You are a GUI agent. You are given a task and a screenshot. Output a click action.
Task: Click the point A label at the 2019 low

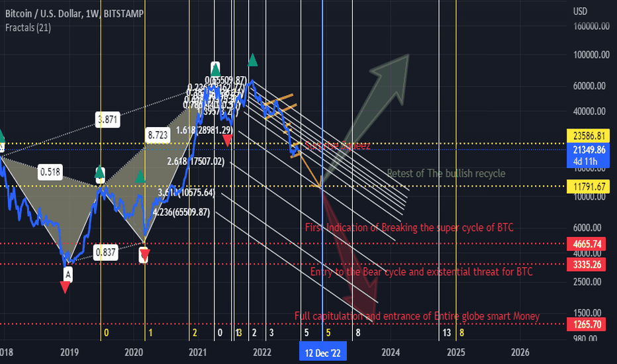point(68,274)
